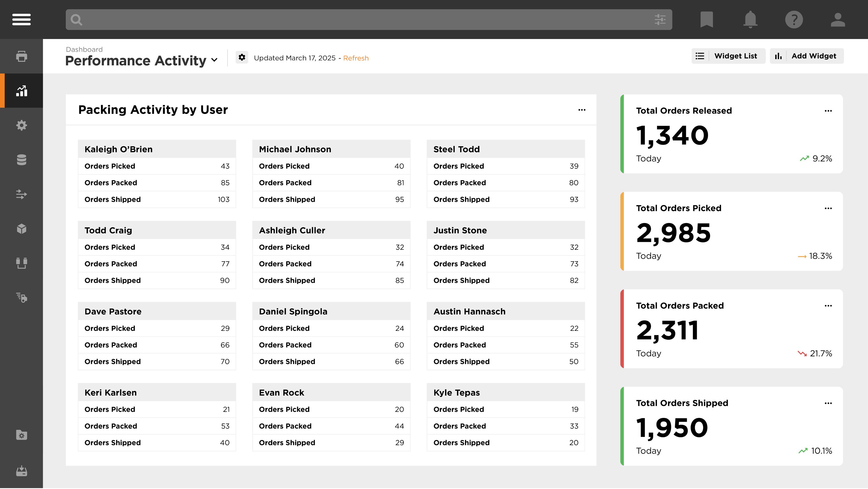Open the notifications bell
Viewport: 868px width, 489px height.
(x=750, y=19)
